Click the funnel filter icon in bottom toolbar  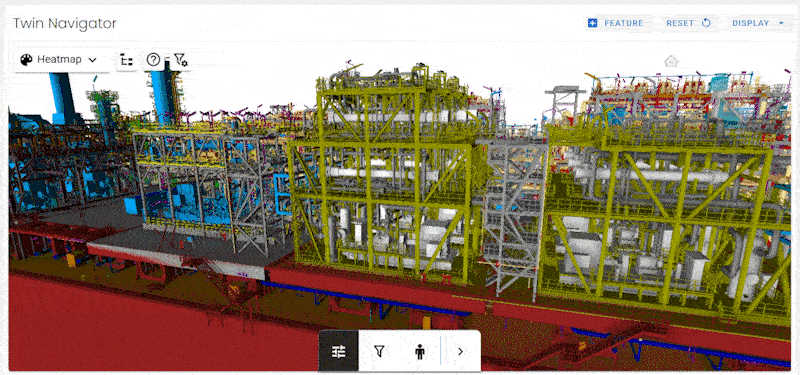click(379, 351)
